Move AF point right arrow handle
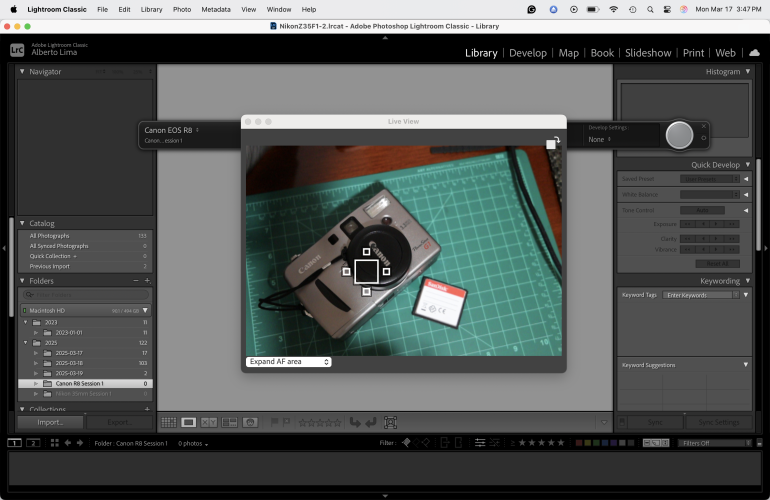This screenshot has height=500, width=770. (386, 272)
